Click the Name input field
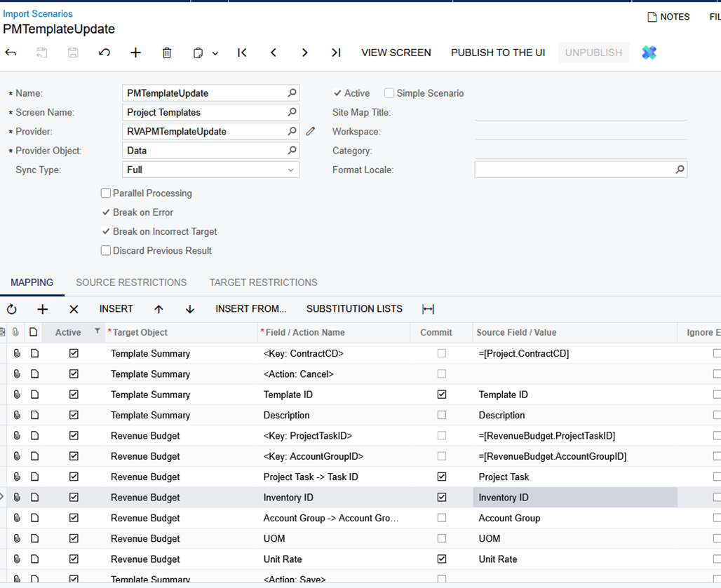721x588 pixels. [x=205, y=93]
